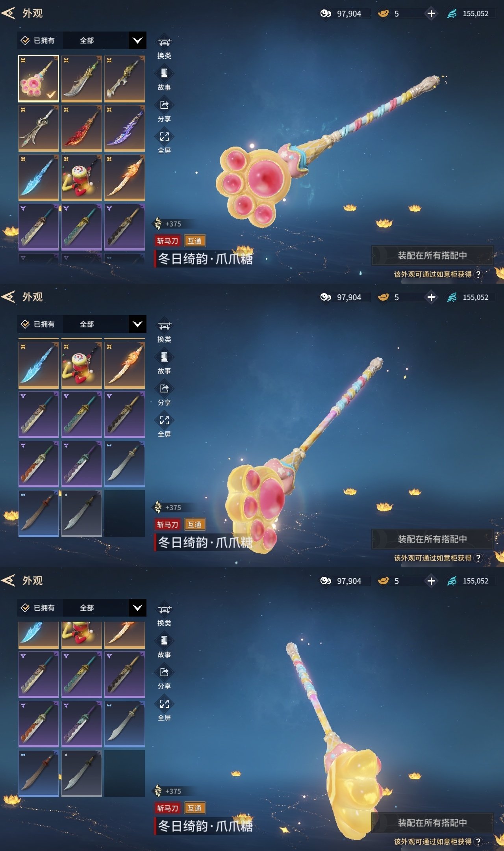The height and width of the screenshot is (851, 504).
Task: Click 装配在所有搭配中 button in top screen
Action: coord(432,255)
